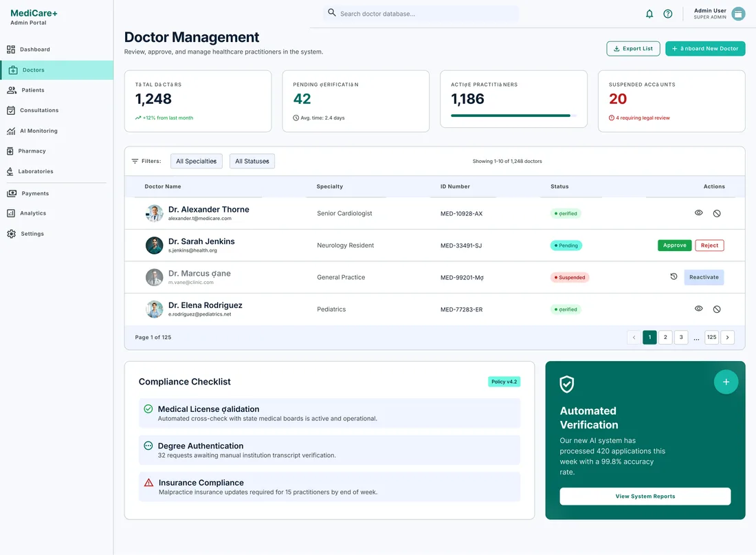Click the Payments cash icon
The height and width of the screenshot is (555, 756).
(12, 193)
